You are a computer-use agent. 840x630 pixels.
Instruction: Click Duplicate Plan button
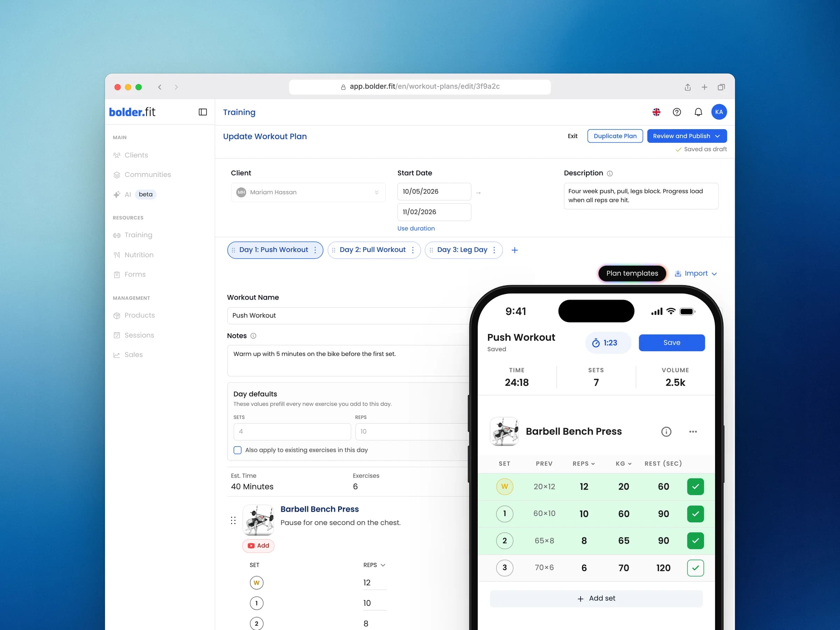click(x=615, y=136)
